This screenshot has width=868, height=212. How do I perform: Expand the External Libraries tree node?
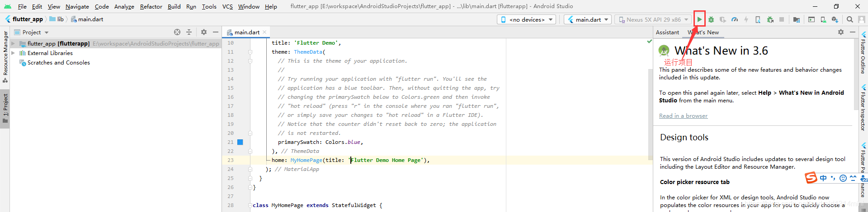tap(13, 53)
